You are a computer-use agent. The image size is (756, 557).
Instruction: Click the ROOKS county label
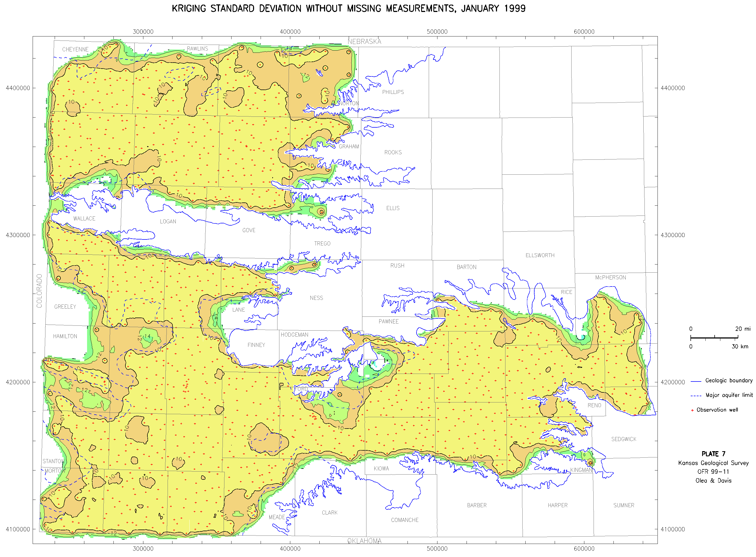click(393, 152)
